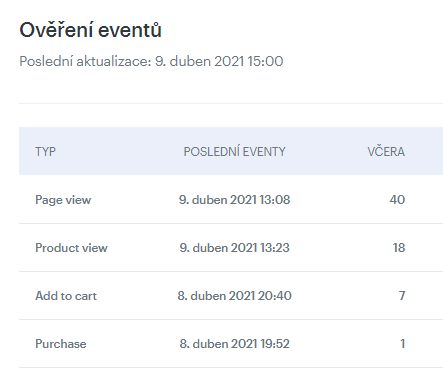Select the Add to cart row label
443x379 pixels.
click(66, 296)
